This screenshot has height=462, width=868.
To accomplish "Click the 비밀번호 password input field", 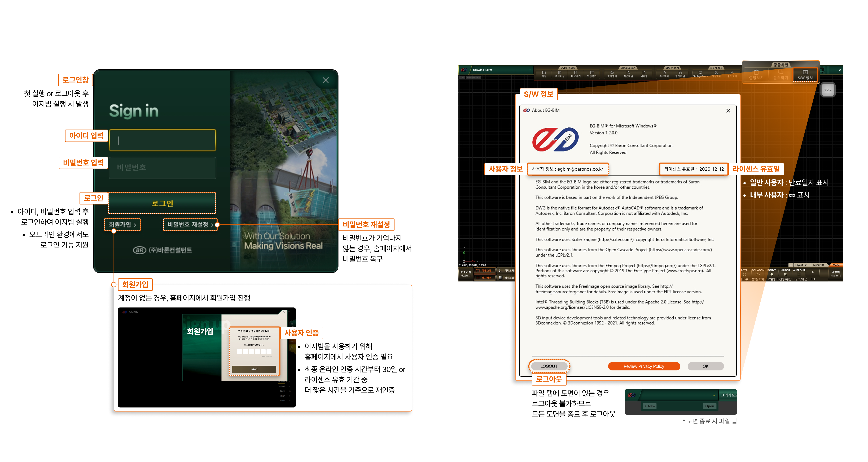I will pyautogui.click(x=162, y=168).
